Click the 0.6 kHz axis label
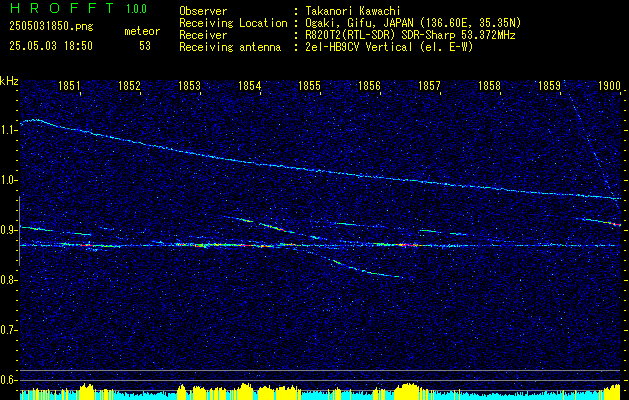629x400 pixels. click(8, 380)
